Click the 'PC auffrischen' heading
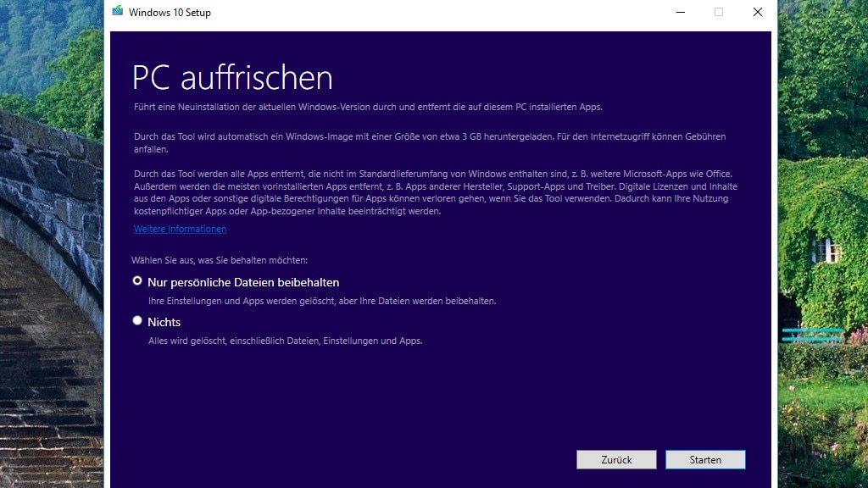This screenshot has width=868, height=488. tap(232, 77)
